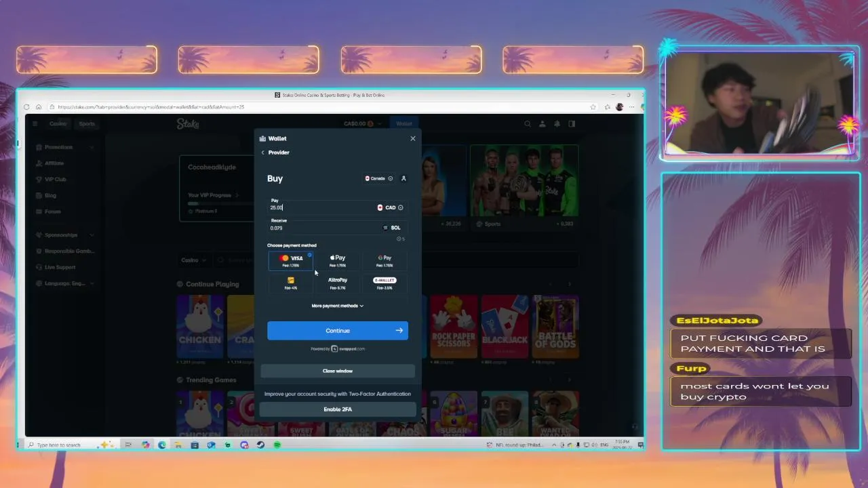Screen dimensions: 868x488
Task: Click the Wallet header icon
Action: pyautogui.click(x=263, y=138)
